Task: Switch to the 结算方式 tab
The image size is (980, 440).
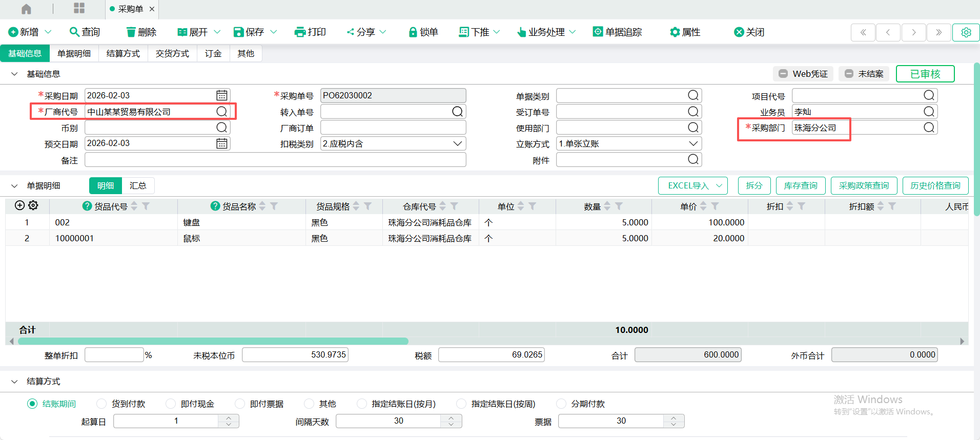Action: click(x=123, y=53)
